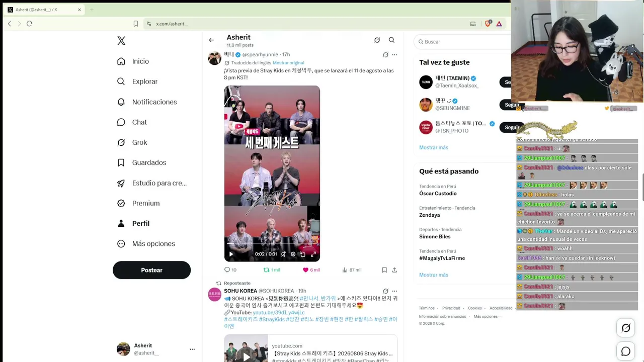
Task: Open the account menu dots beside Asherit
Action: click(192, 349)
